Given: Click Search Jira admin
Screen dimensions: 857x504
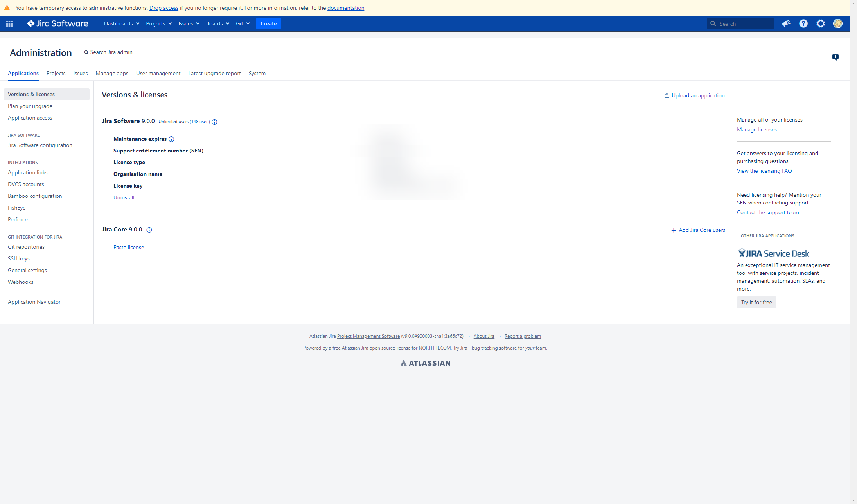Looking at the screenshot, I should tap(108, 52).
